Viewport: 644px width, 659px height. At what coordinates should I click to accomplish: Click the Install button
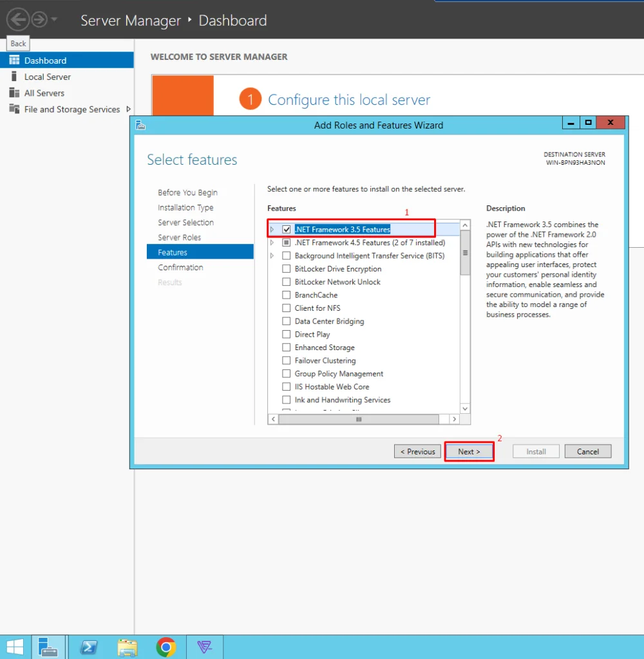(536, 451)
